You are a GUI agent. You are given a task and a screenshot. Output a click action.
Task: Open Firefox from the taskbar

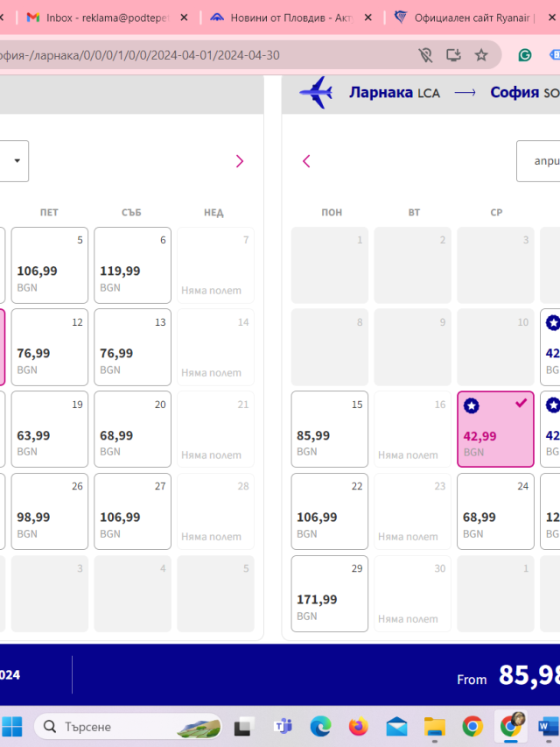pos(359,726)
